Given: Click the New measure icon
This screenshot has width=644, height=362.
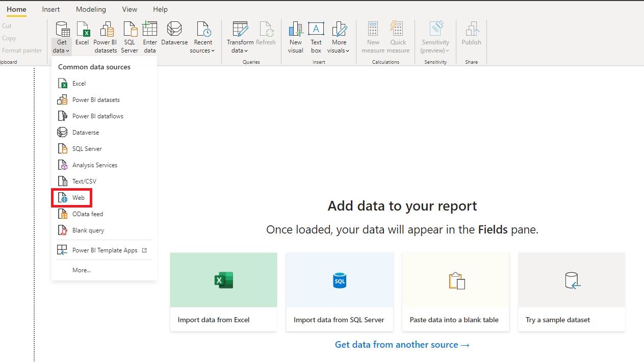Looking at the screenshot, I should [373, 38].
